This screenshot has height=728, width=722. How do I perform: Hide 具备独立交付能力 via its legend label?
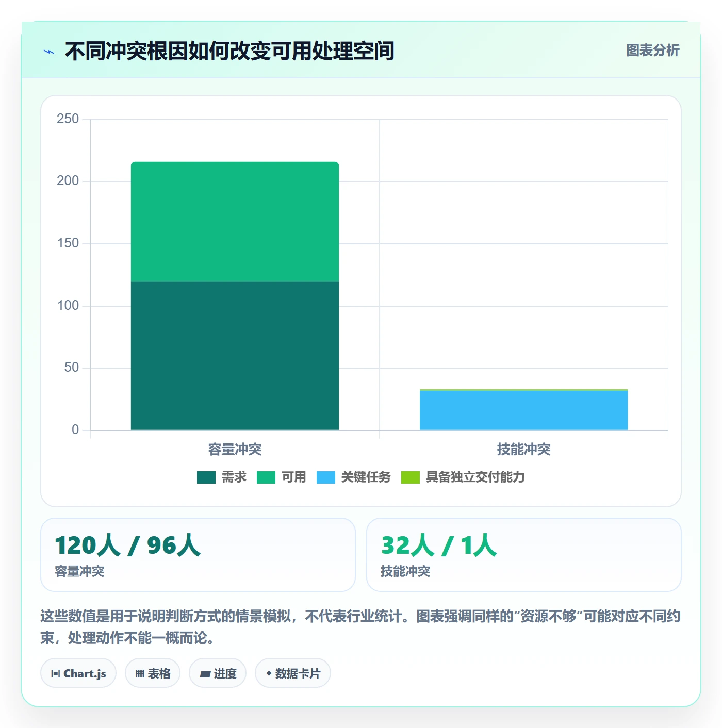(x=475, y=477)
